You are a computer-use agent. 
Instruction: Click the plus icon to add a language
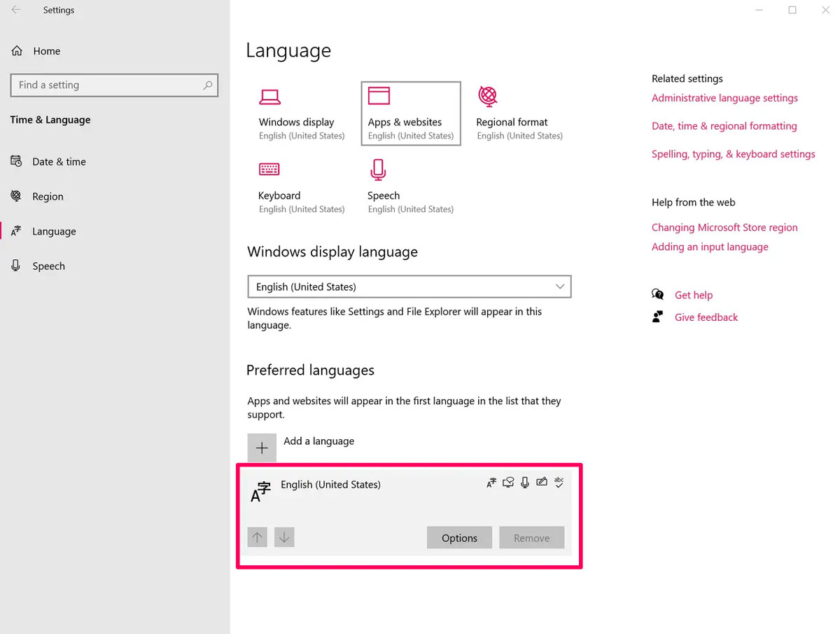click(262, 448)
